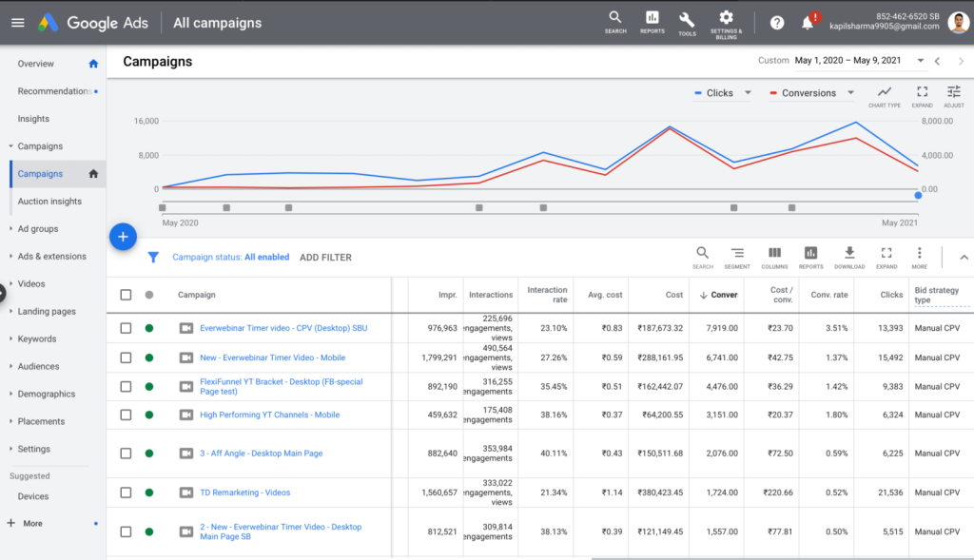Open the Clicks metric dropdown
This screenshot has width=974, height=560.
pyautogui.click(x=723, y=93)
